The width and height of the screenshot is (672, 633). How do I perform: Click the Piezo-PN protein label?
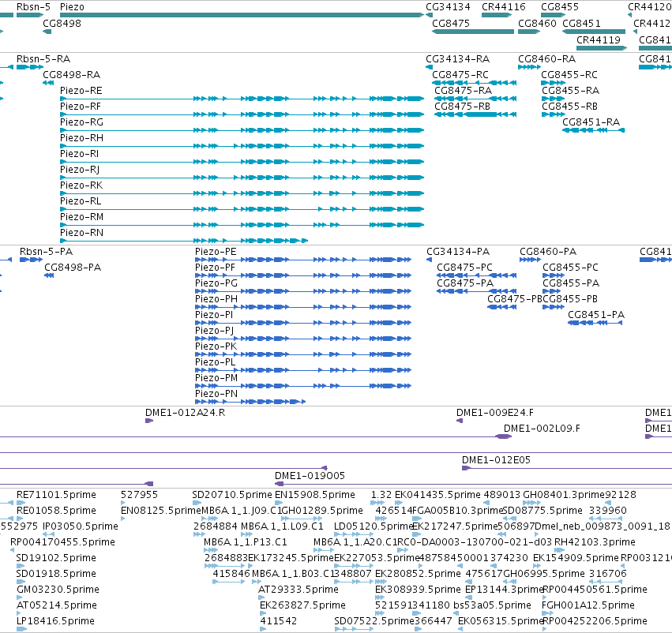click(216, 394)
